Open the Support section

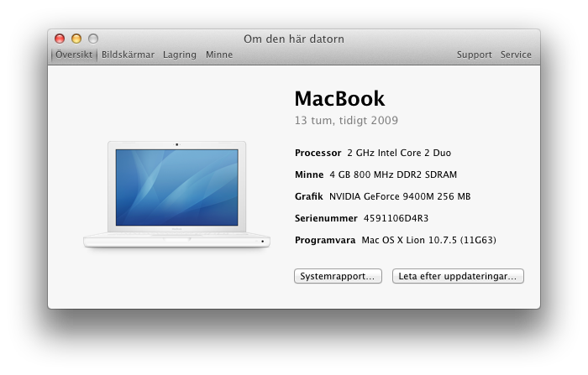click(x=474, y=55)
